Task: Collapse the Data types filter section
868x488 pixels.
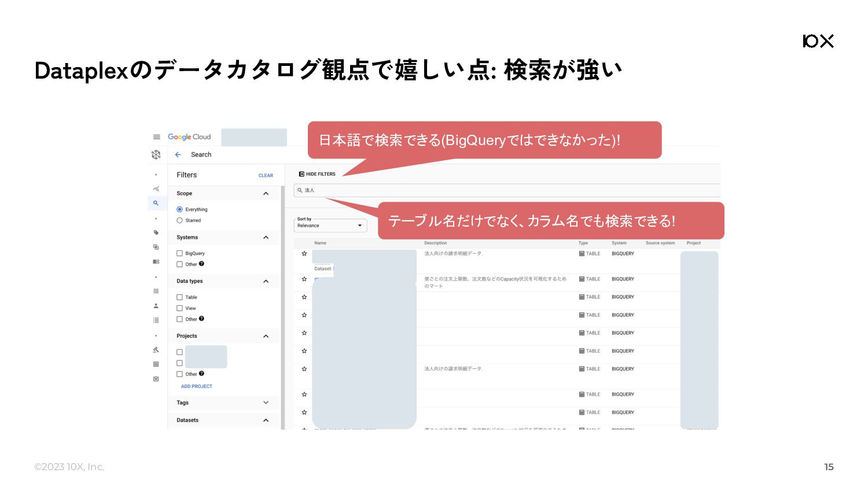Action: [266, 282]
